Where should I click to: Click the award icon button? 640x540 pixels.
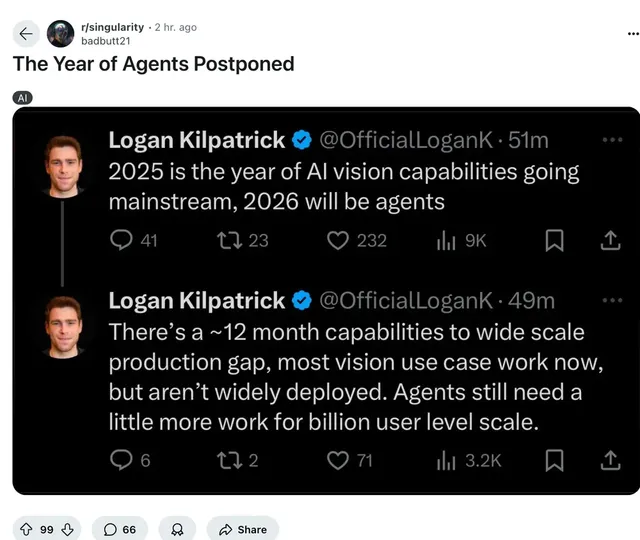(x=177, y=529)
